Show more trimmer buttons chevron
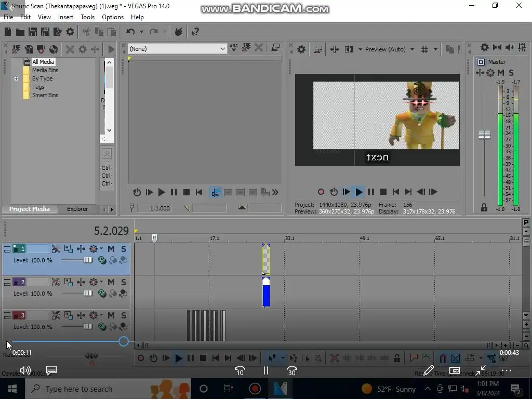Screen dimensions: 532x399 click(x=275, y=192)
